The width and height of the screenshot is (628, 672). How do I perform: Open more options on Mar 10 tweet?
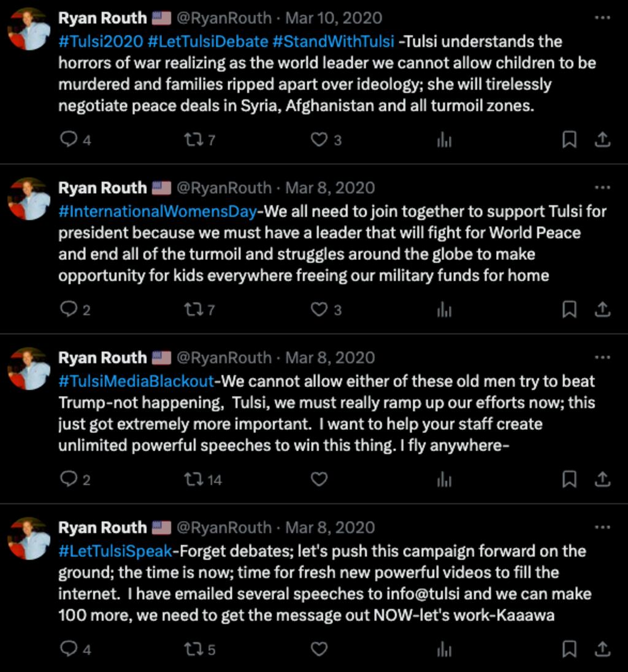click(602, 18)
